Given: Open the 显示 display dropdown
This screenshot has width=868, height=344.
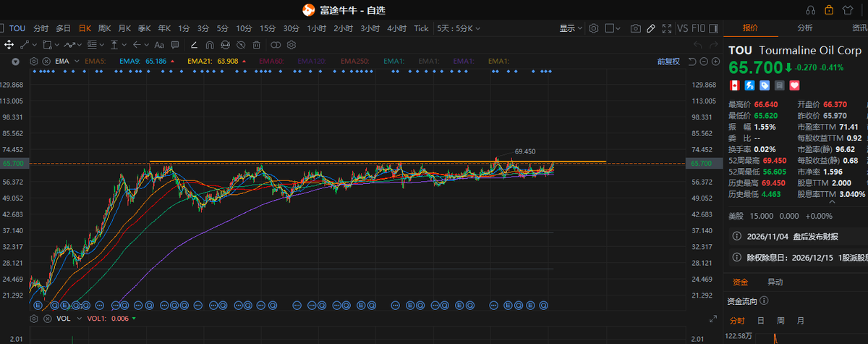Looking at the screenshot, I should 571,28.
